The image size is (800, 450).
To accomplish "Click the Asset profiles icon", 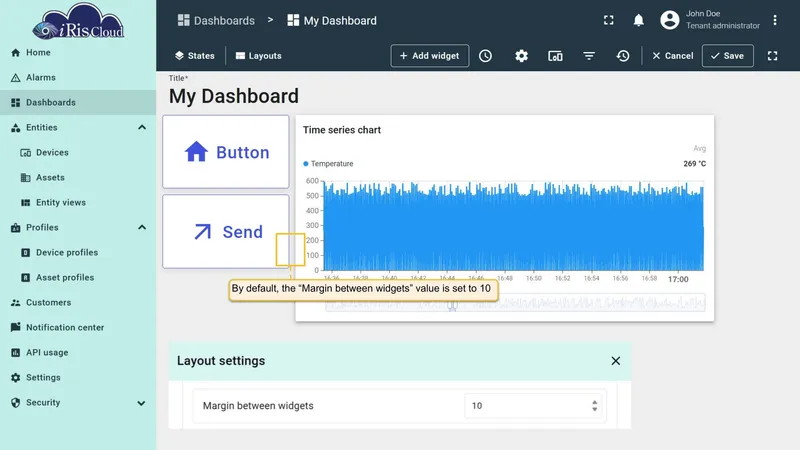I will coord(25,278).
